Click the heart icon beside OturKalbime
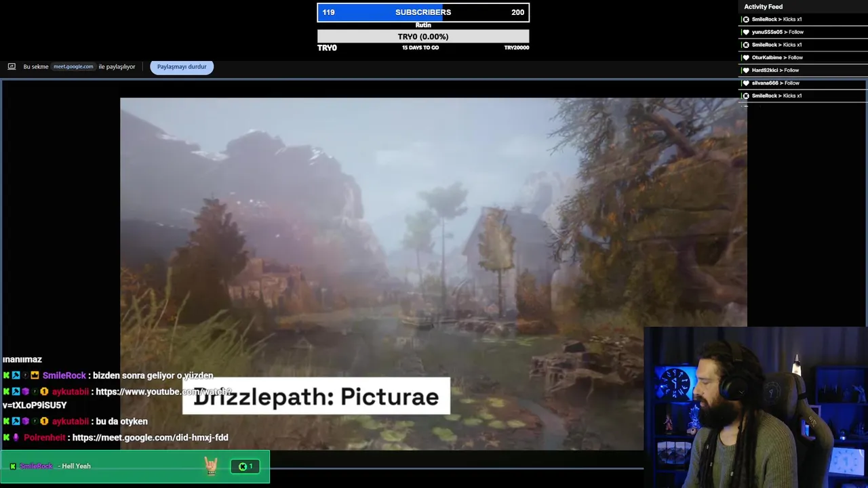This screenshot has height=488, width=868. [746, 58]
